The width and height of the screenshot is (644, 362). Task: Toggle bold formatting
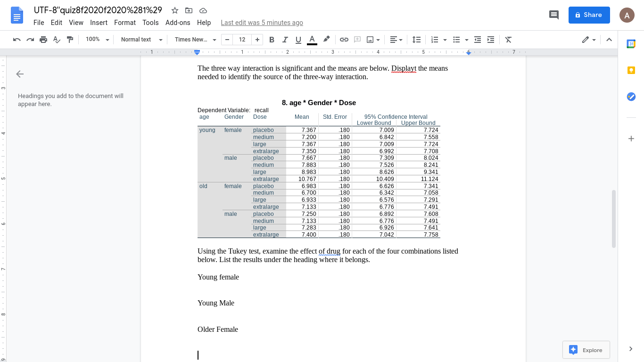(272, 40)
